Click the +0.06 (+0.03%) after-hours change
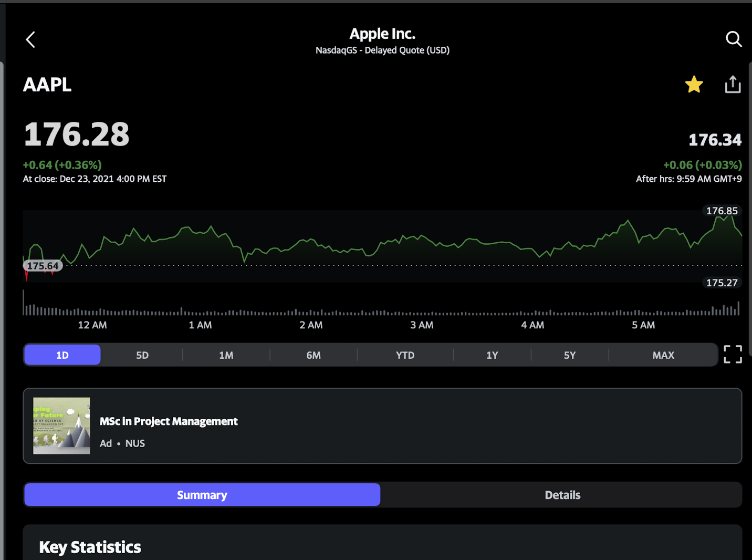The height and width of the screenshot is (560, 752). coord(703,165)
